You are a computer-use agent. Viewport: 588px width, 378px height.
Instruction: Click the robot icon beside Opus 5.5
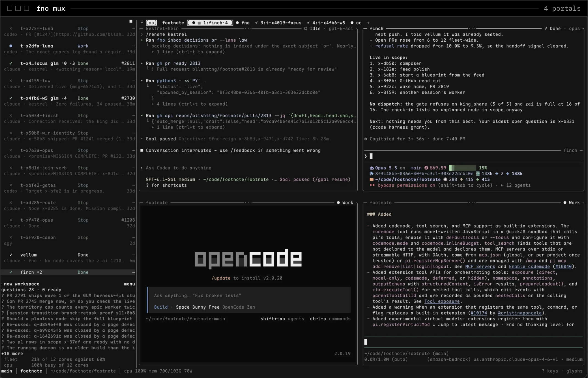[x=372, y=168]
